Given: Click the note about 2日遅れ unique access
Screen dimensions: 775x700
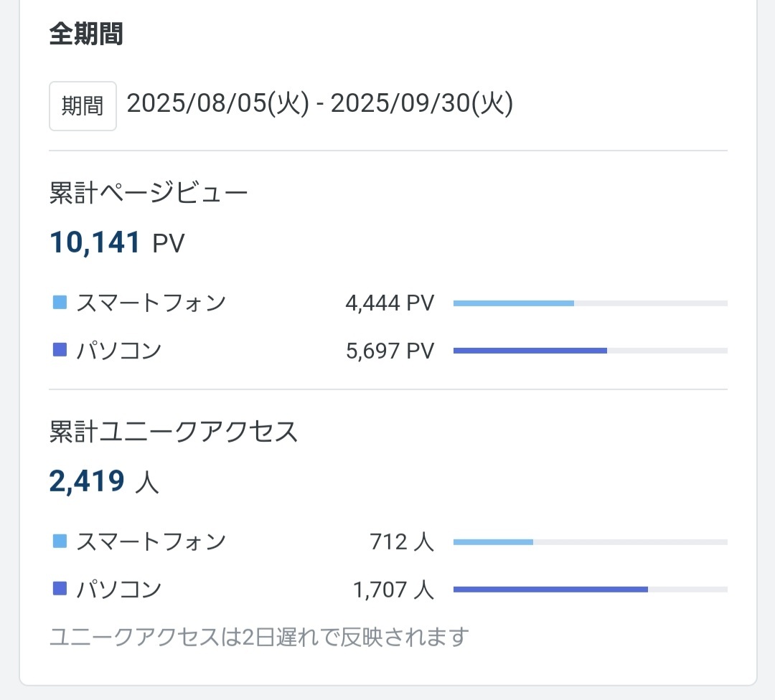Looking at the screenshot, I should [258, 636].
